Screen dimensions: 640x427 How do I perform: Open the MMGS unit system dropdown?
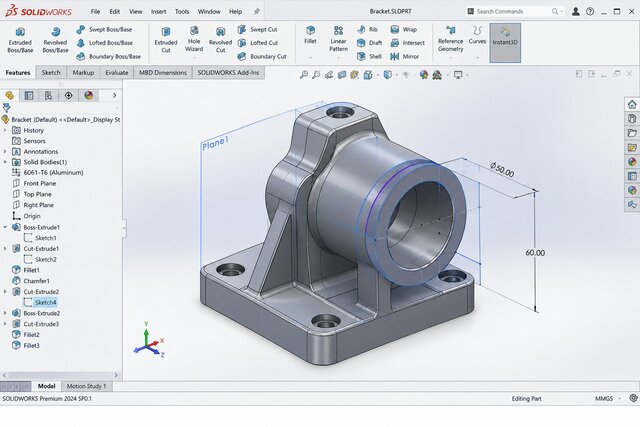point(608,398)
